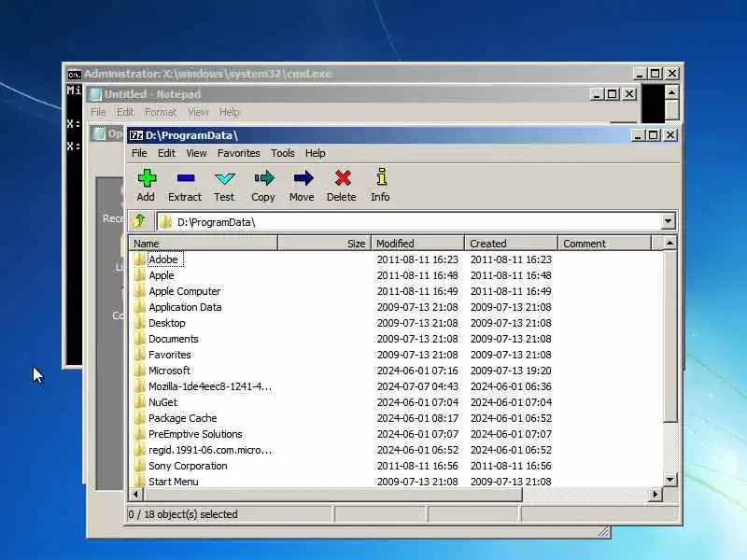Open the File menu in Notepad
Image resolution: width=747 pixels, height=560 pixels.
tap(98, 112)
